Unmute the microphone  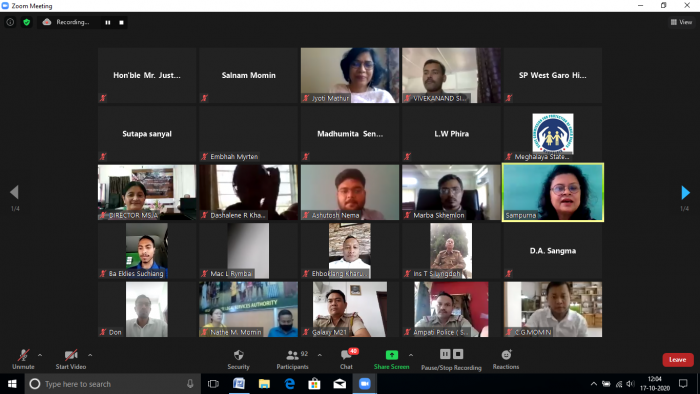tap(23, 359)
